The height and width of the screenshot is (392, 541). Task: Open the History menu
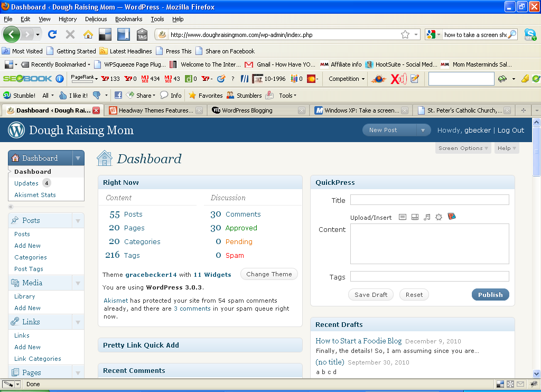click(x=68, y=19)
